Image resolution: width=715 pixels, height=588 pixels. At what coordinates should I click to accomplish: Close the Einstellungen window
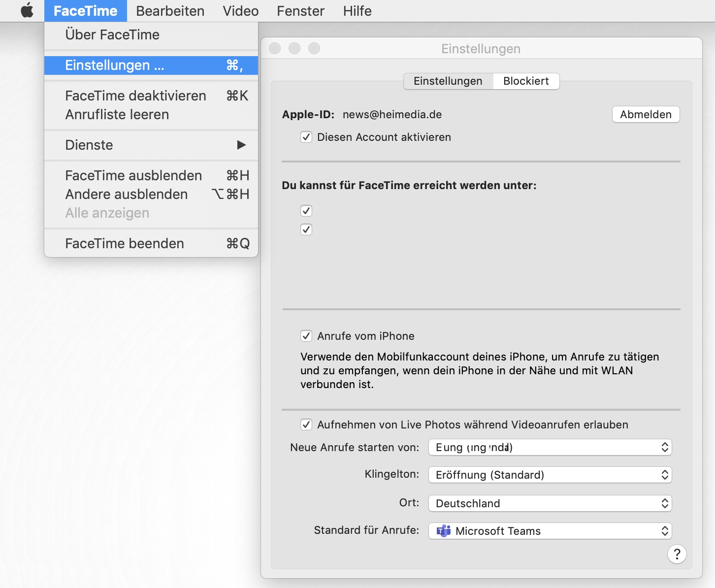(275, 48)
